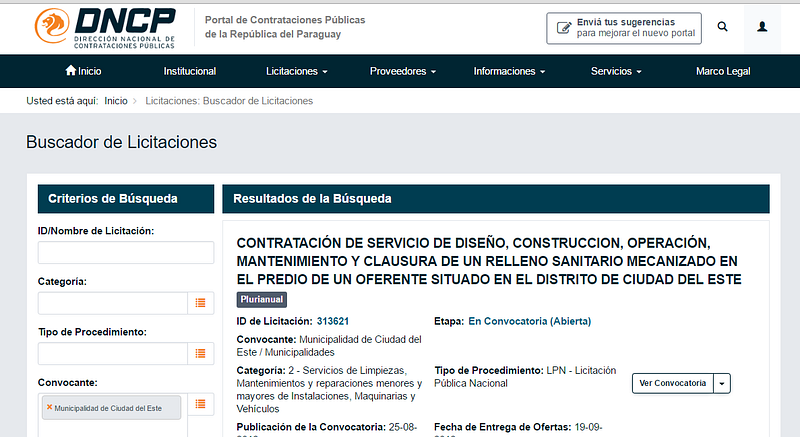Open the Categoría list picker icon
The height and width of the screenshot is (437, 800).
pos(201,303)
